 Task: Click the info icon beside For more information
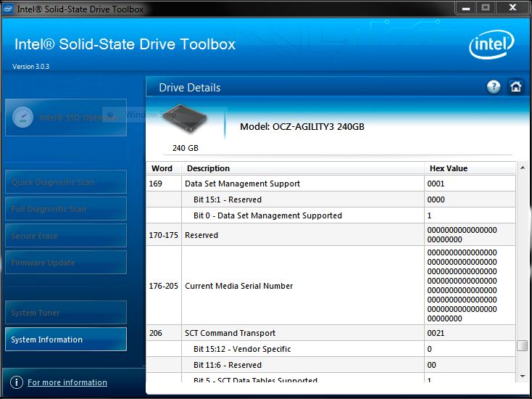[x=17, y=382]
